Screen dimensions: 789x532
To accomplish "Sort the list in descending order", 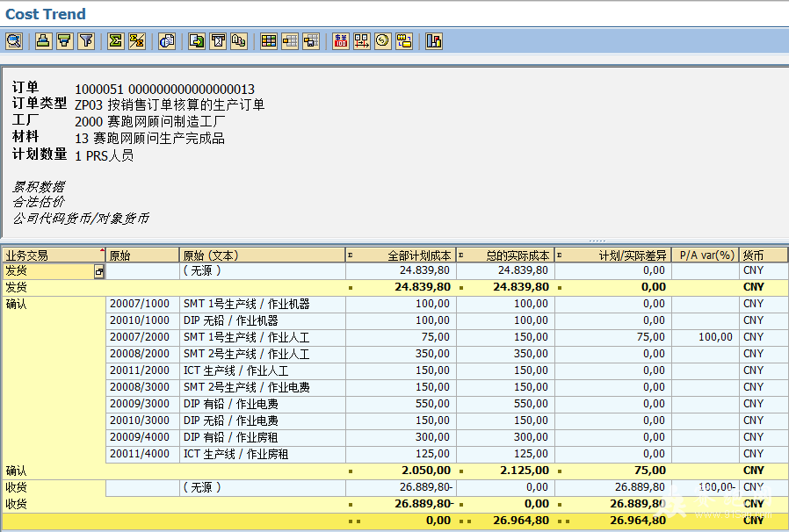I will pyautogui.click(x=65, y=40).
